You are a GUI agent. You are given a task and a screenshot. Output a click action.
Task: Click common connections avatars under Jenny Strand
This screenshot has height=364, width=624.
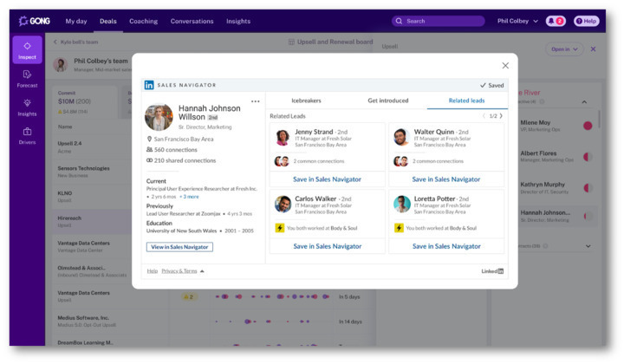282,161
